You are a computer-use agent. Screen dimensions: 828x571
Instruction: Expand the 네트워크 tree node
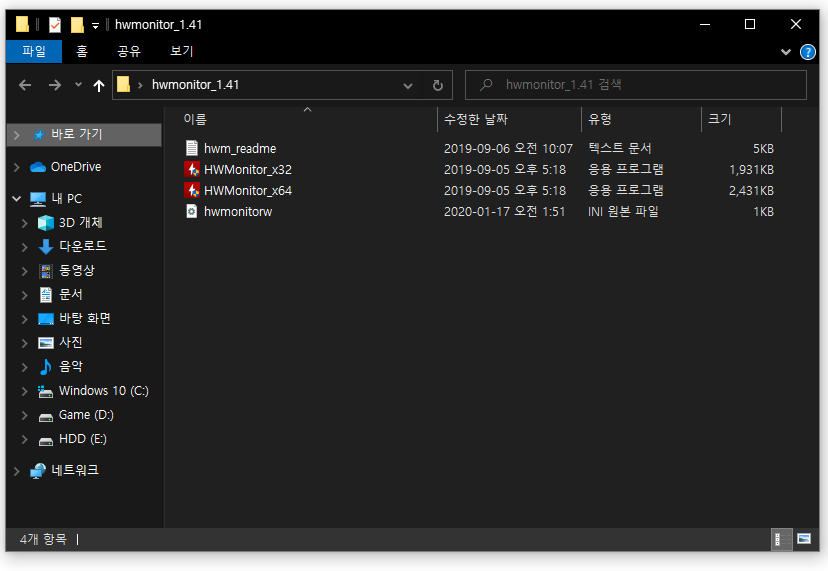click(x=16, y=471)
